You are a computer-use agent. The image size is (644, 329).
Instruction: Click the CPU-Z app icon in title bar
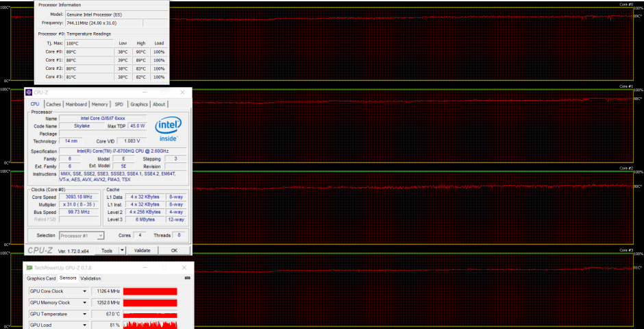click(x=28, y=93)
